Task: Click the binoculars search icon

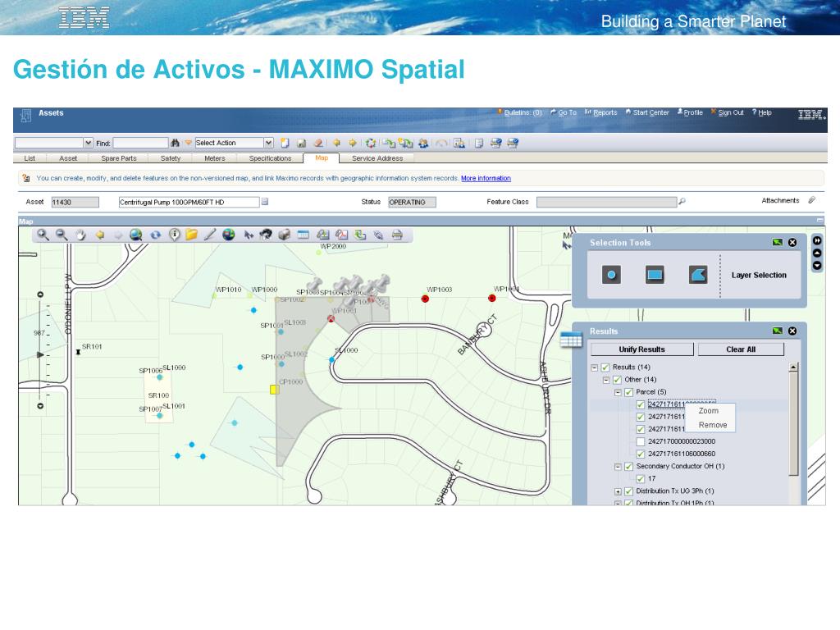Action: (x=175, y=143)
